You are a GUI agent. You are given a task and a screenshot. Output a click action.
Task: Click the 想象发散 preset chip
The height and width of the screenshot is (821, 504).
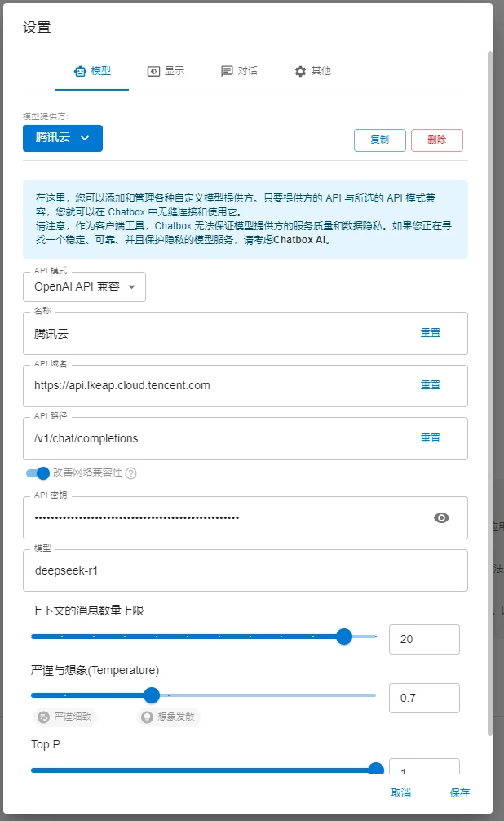click(x=169, y=717)
